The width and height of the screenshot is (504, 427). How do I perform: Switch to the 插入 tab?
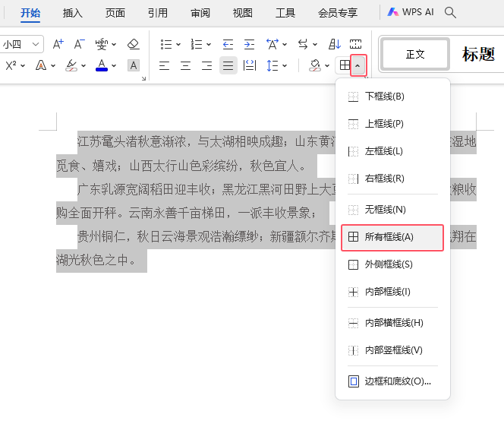pyautogui.click(x=73, y=13)
